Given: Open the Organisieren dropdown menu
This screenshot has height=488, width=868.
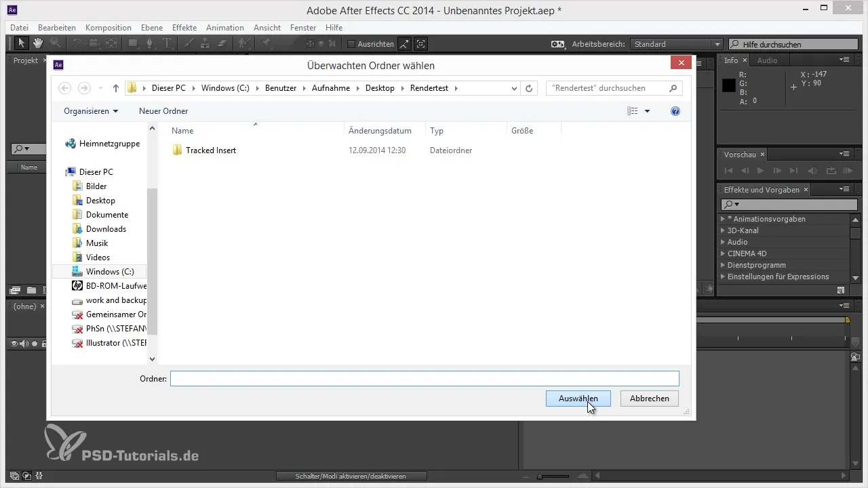Looking at the screenshot, I should pos(91,111).
